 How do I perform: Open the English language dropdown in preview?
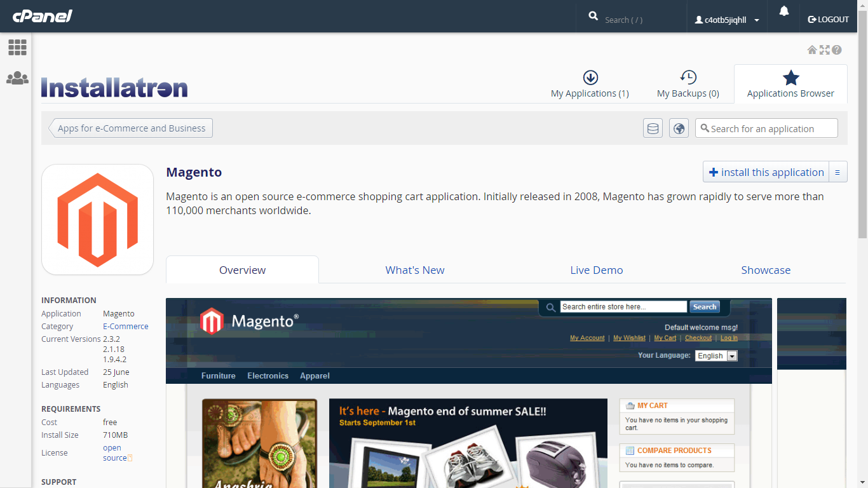pyautogui.click(x=716, y=356)
